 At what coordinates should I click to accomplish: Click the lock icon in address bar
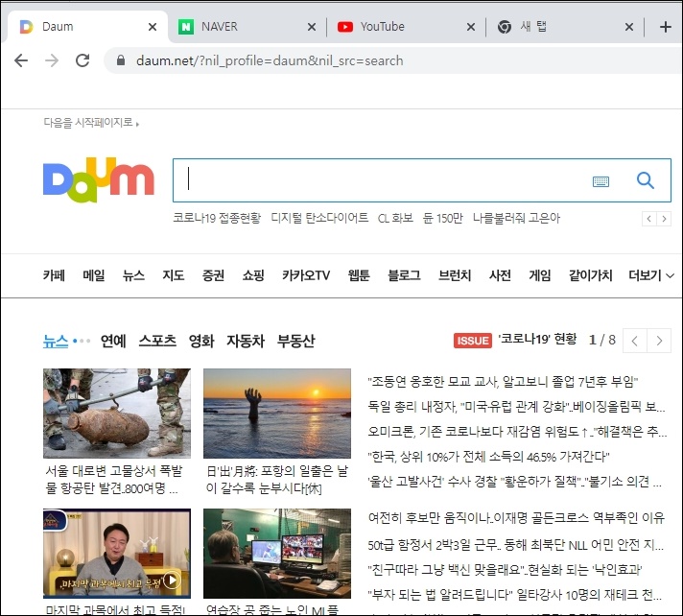[121, 60]
